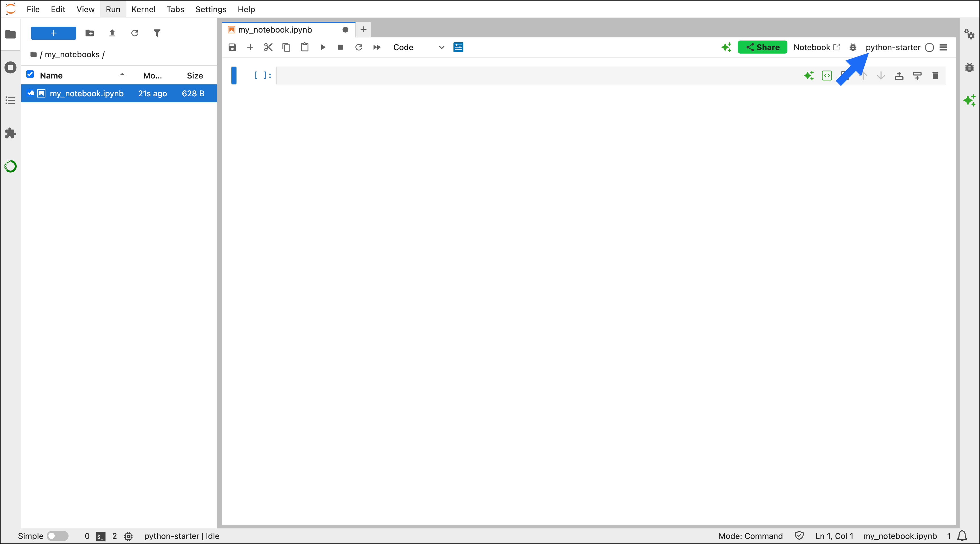Open the Settings menu

point(210,9)
